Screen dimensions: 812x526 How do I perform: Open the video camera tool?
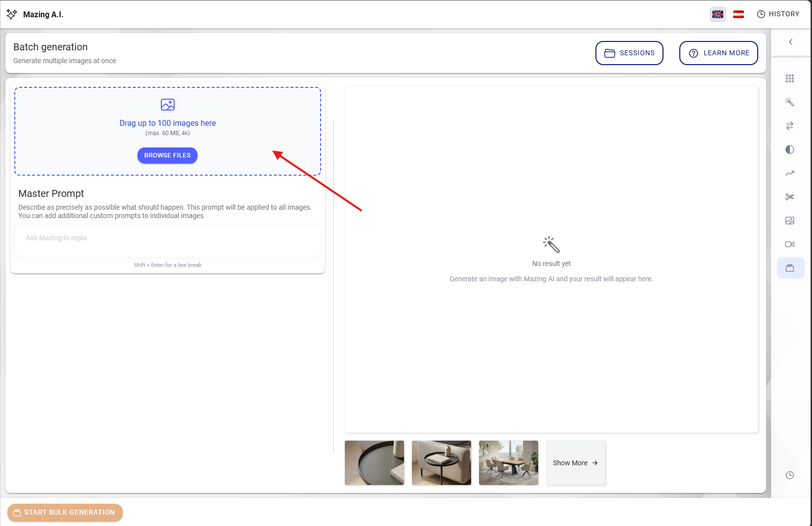pyautogui.click(x=790, y=244)
